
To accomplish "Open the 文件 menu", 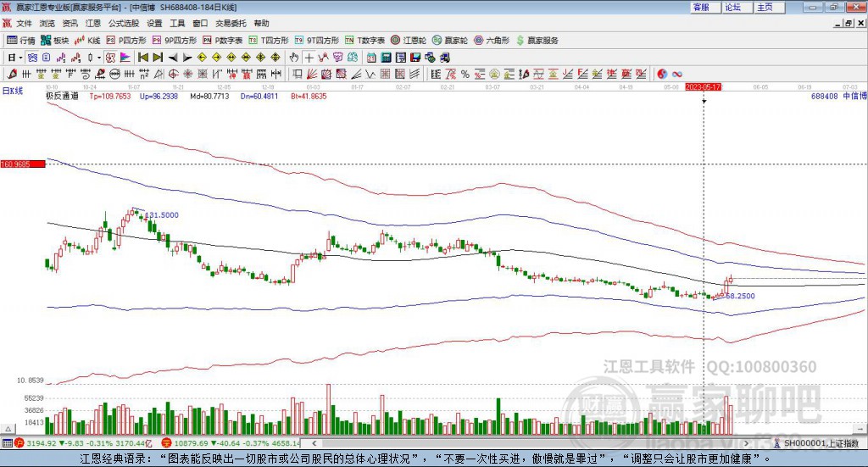I will click(x=24, y=23).
